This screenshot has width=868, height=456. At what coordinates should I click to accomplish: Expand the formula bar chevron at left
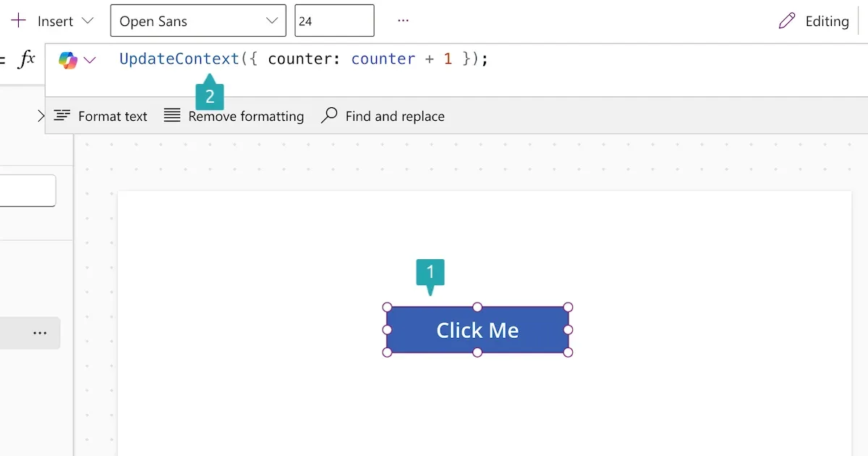coord(41,116)
